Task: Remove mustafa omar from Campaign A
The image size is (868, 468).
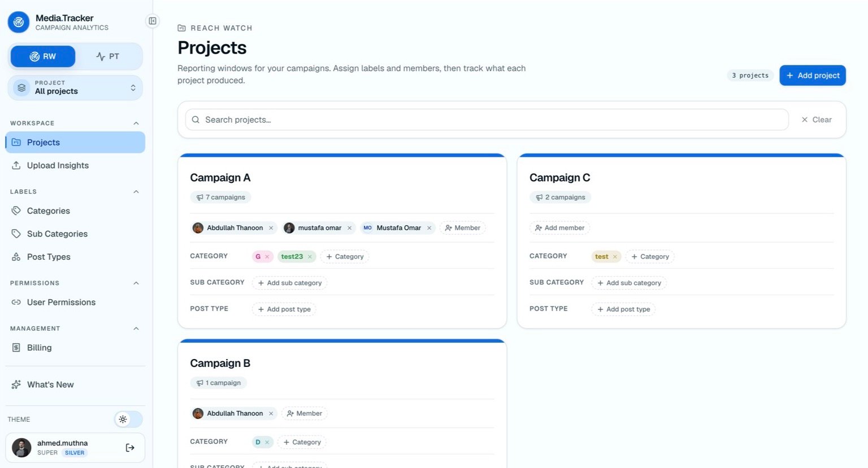Action: tap(350, 228)
